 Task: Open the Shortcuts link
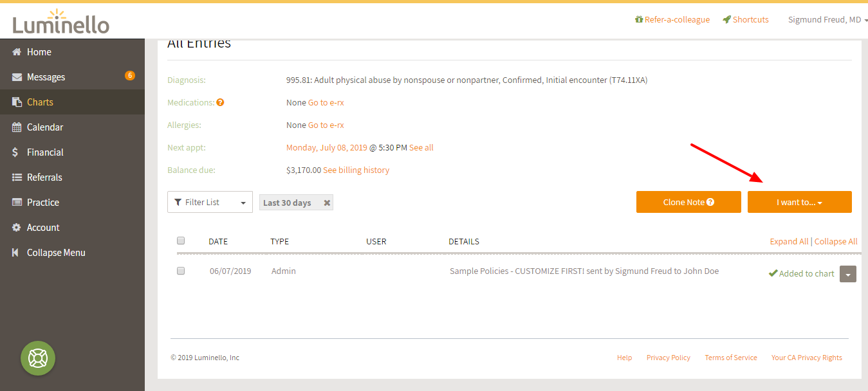(x=750, y=20)
